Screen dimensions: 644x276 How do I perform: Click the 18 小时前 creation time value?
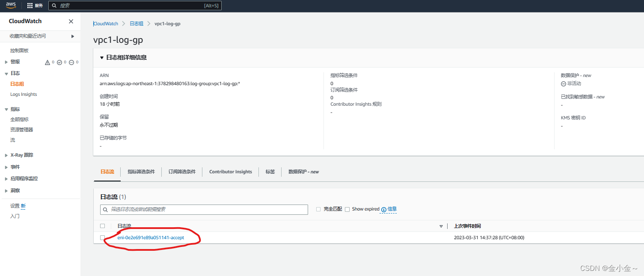110,104
